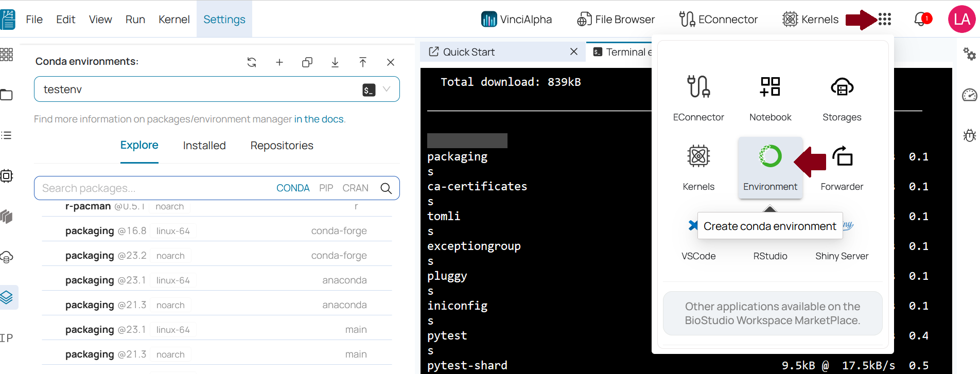Launch Shiny Server from apps popup
The height and width of the screenshot is (374, 980).
coord(842,256)
